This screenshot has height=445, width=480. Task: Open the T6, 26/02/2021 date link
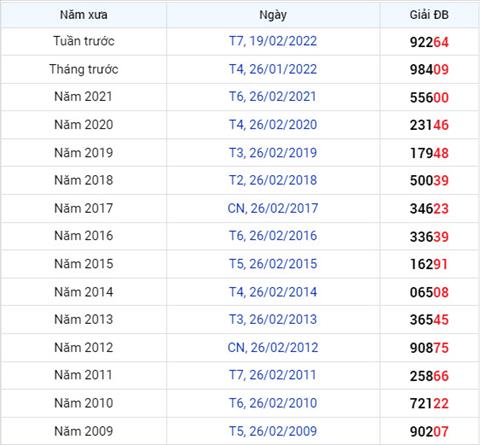[273, 97]
